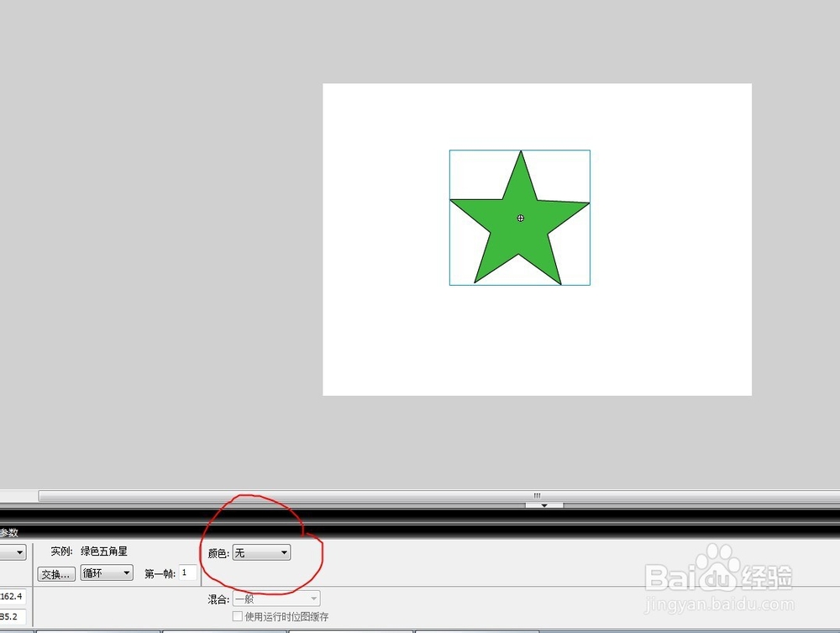
Task: Click the 交换... swap button
Action: (56, 575)
